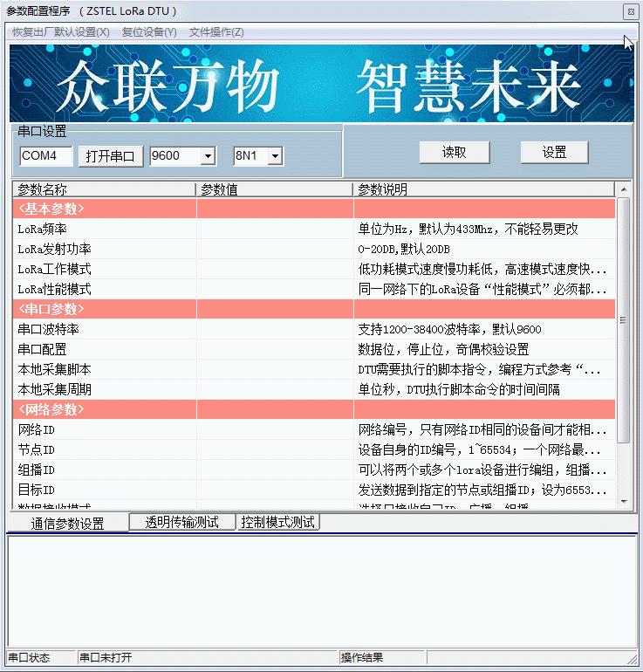Click the parameter list vertical scrollbar thumb
Image resolution: width=643 pixels, height=672 pixels.
point(624,319)
